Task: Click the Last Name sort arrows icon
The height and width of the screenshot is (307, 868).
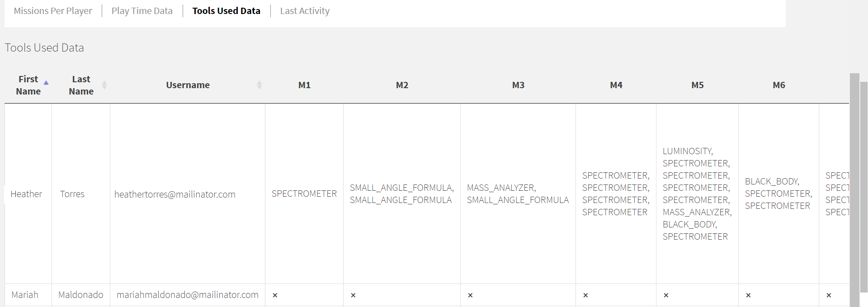Action: (x=104, y=85)
